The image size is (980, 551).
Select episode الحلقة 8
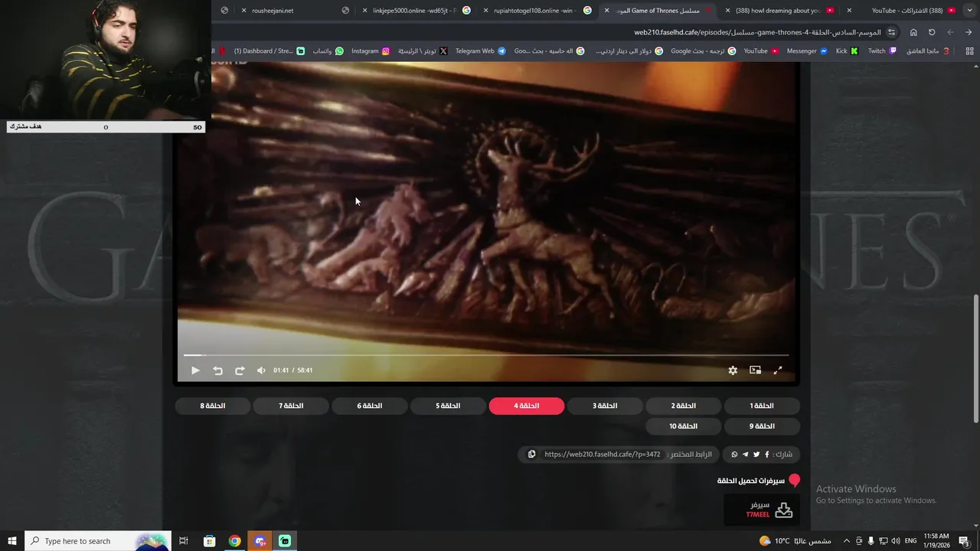pyautogui.click(x=213, y=406)
